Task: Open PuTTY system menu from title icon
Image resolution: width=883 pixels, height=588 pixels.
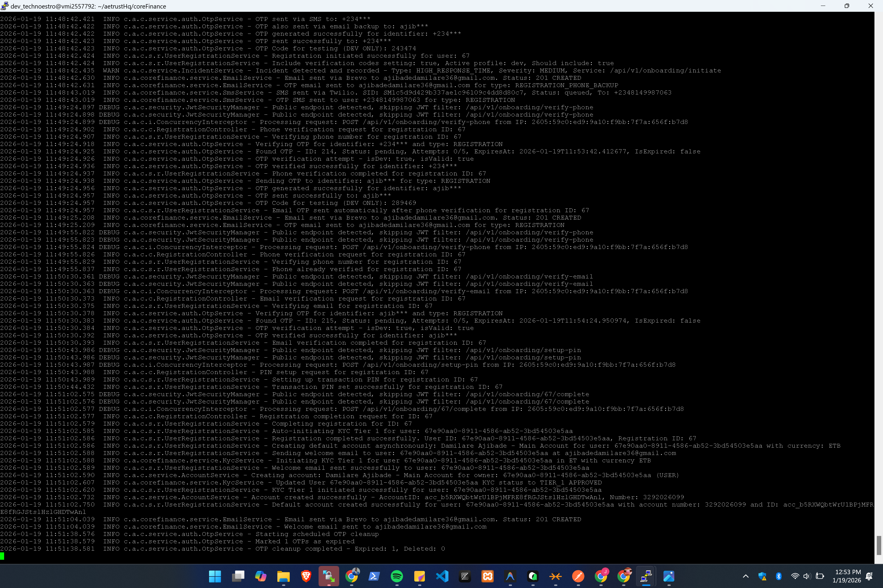Action: point(4,6)
